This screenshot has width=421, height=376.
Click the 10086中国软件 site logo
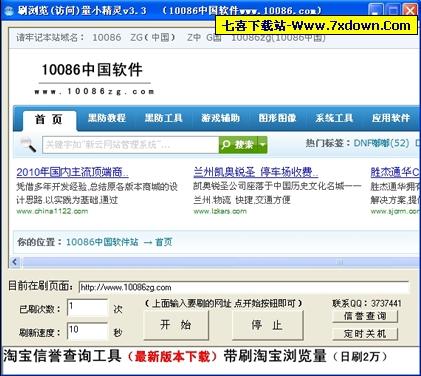point(94,78)
